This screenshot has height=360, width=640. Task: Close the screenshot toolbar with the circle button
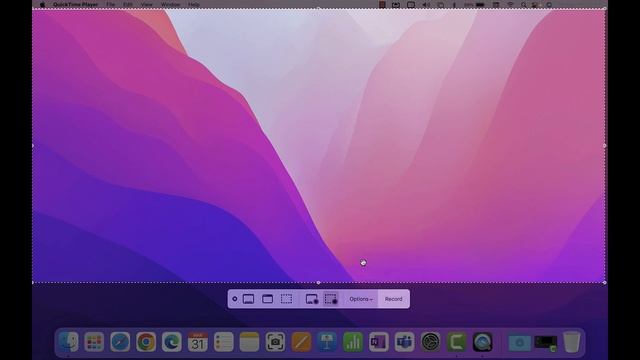235,299
